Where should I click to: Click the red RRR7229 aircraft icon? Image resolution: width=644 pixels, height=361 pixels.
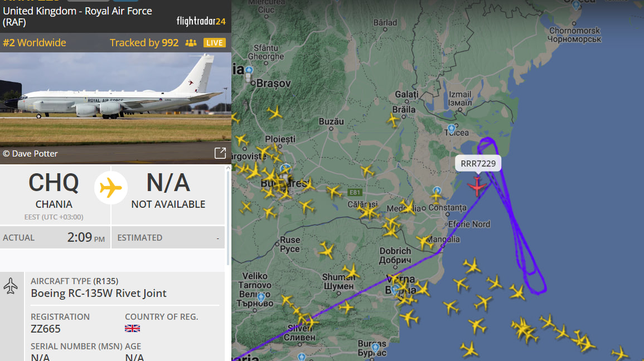point(477,187)
